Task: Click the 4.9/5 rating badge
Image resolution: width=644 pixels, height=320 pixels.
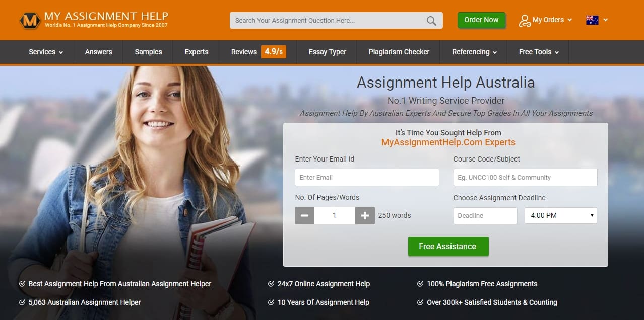Action: tap(274, 52)
